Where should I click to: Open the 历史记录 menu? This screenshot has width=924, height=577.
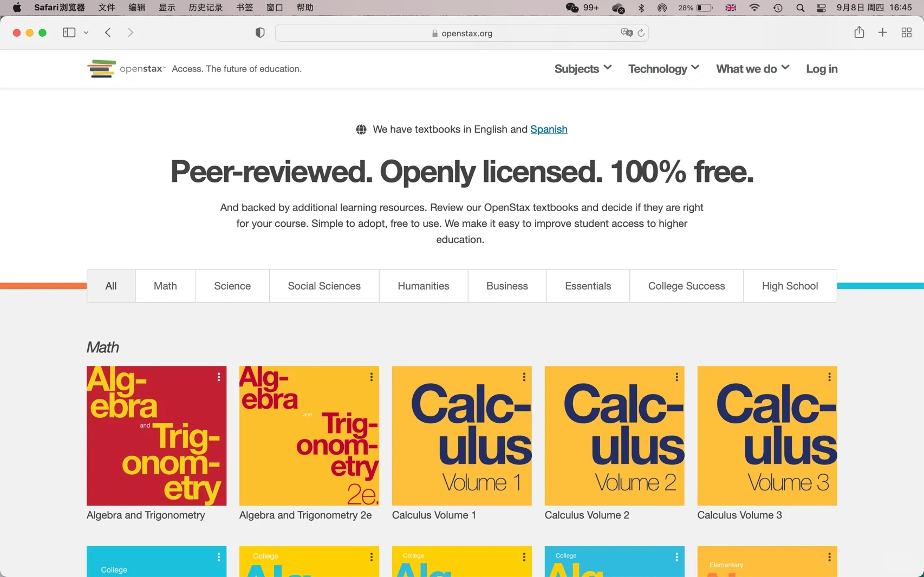(x=206, y=8)
